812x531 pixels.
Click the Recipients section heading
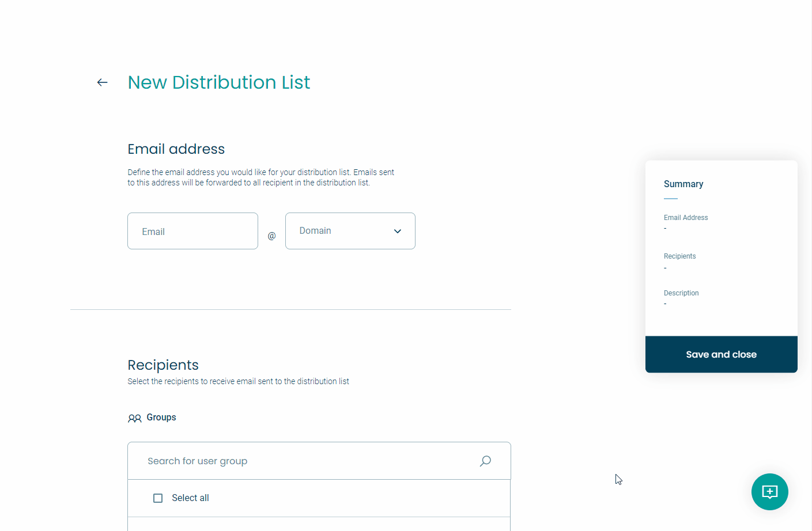(x=163, y=365)
